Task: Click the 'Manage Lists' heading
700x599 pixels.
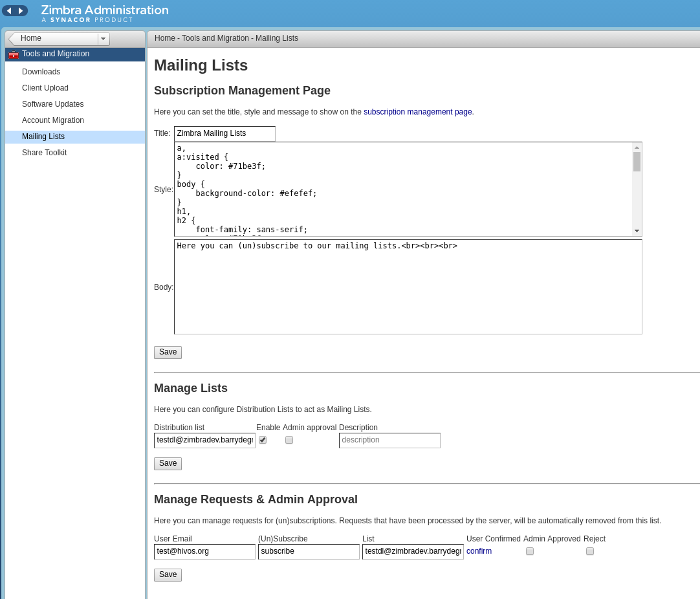Action: click(x=191, y=388)
